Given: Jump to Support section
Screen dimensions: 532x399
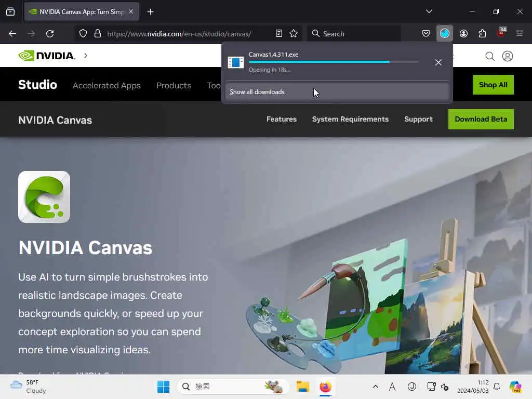Looking at the screenshot, I should 418,119.
